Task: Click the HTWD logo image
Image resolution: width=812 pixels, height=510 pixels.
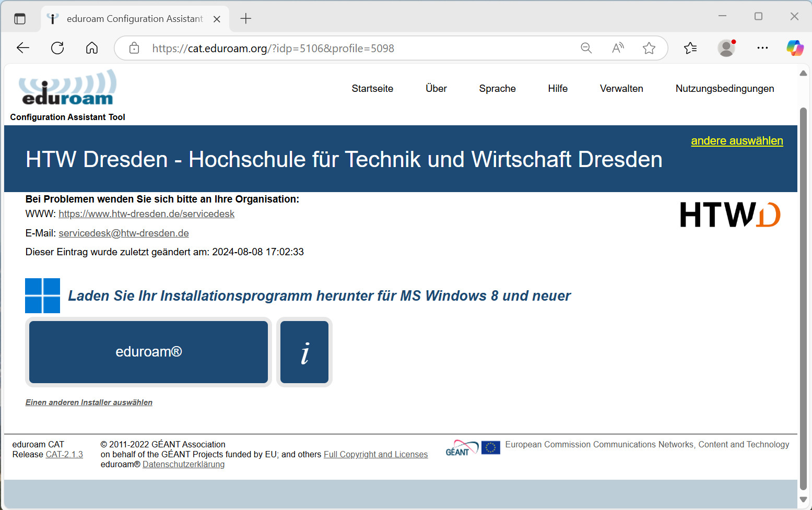Action: click(x=730, y=215)
